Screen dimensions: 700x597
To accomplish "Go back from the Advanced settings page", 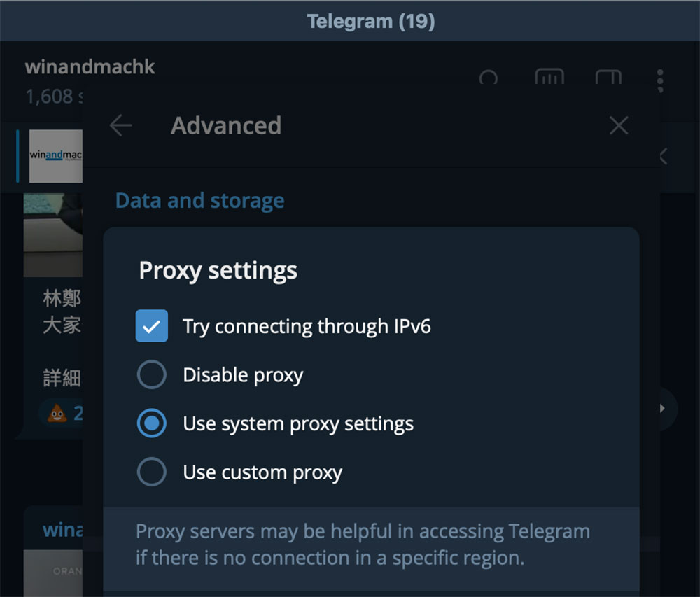I will click(x=121, y=126).
